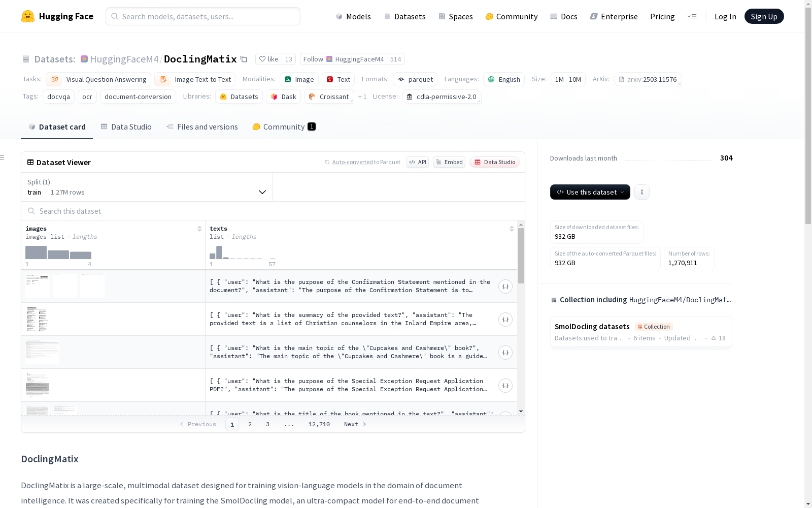Sort by the texts column sort icon
This screenshot has width=812, height=508.
point(512,229)
